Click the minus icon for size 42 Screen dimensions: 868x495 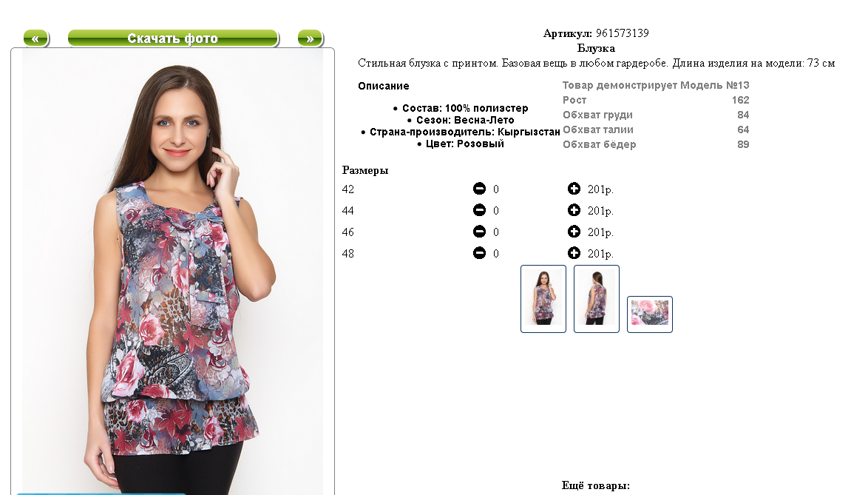[479, 189]
